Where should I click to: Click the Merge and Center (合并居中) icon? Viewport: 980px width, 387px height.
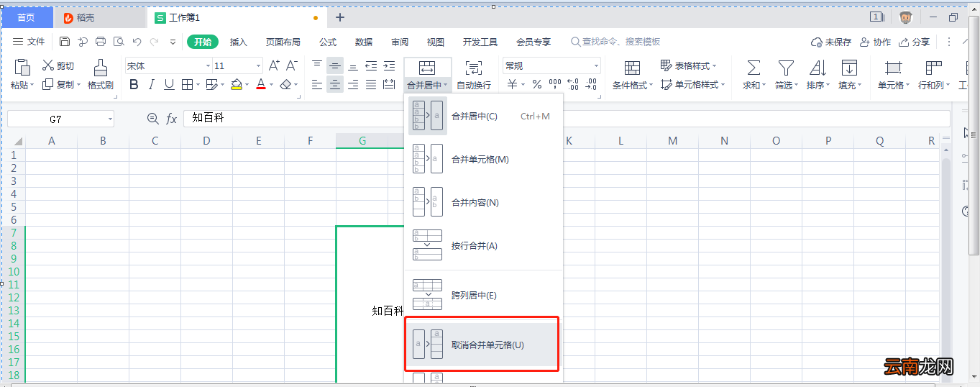pyautogui.click(x=427, y=68)
